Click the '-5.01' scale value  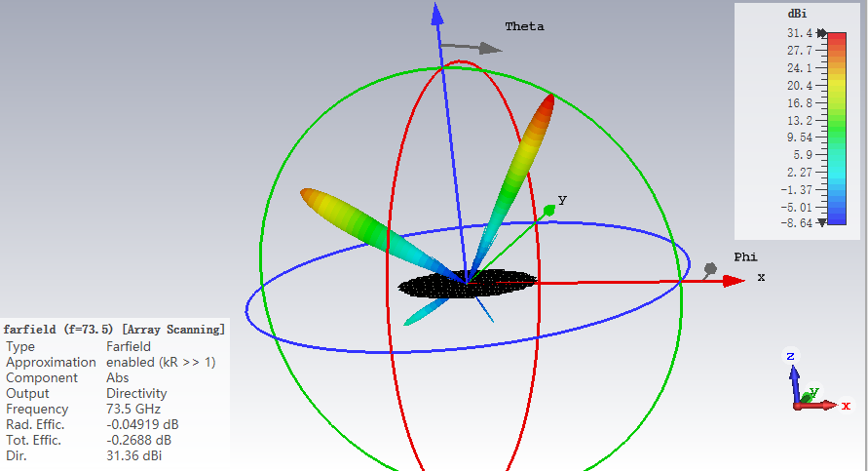796,208
